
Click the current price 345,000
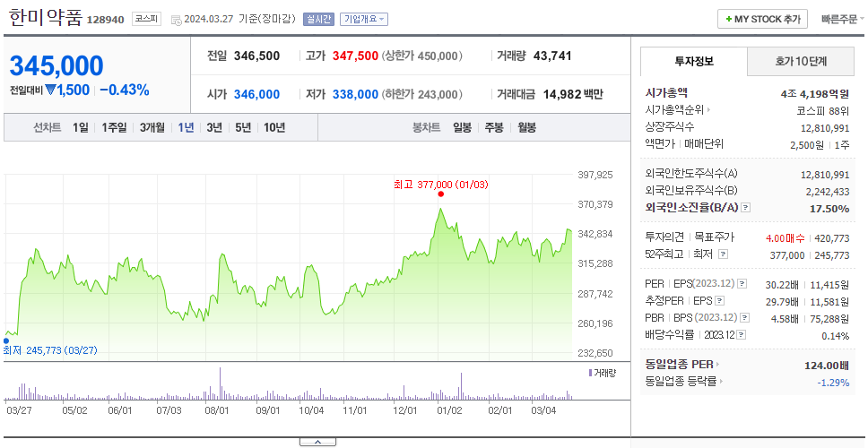click(56, 66)
